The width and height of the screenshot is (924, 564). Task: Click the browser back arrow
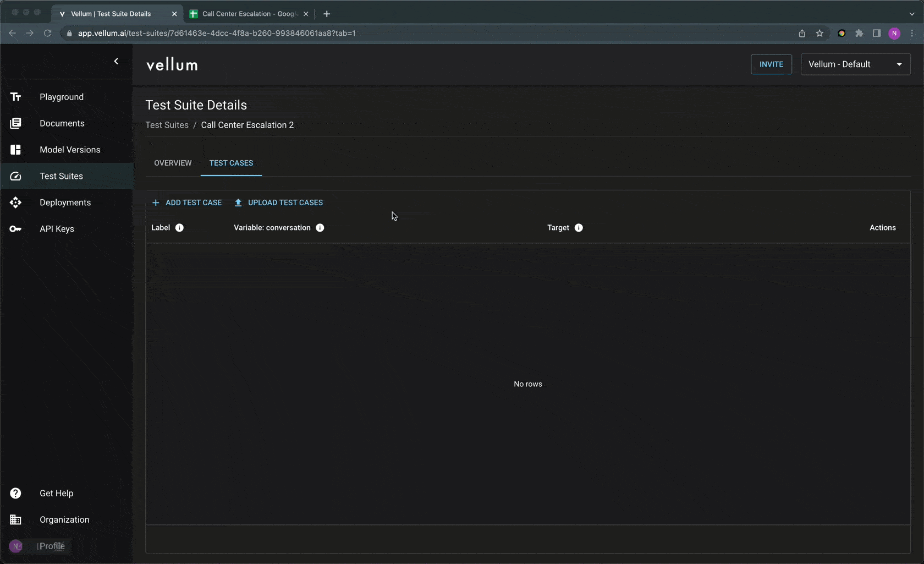(12, 33)
